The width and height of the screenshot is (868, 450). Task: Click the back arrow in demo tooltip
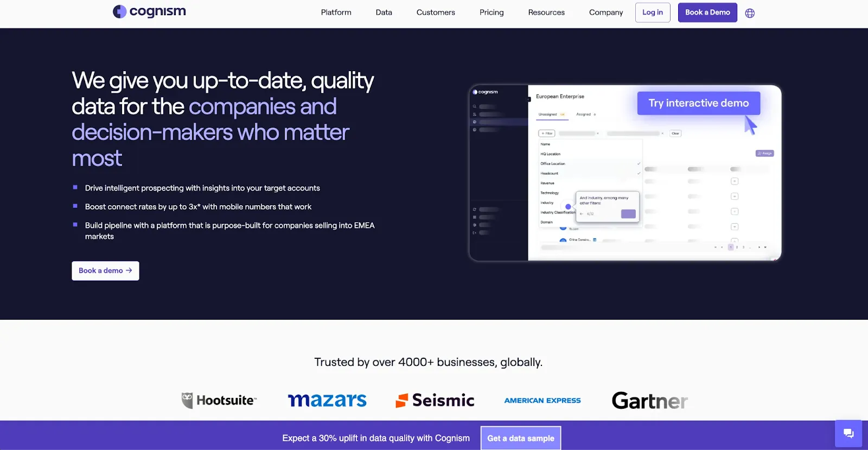click(582, 214)
